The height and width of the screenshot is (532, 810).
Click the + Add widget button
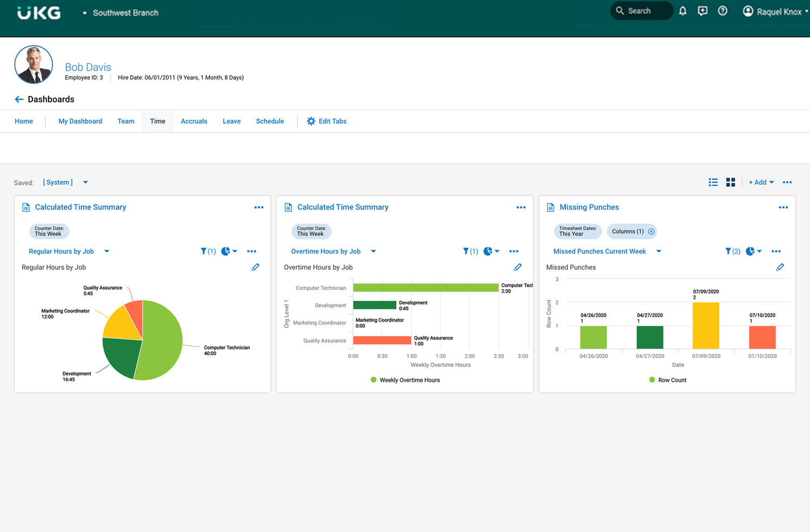click(x=761, y=182)
